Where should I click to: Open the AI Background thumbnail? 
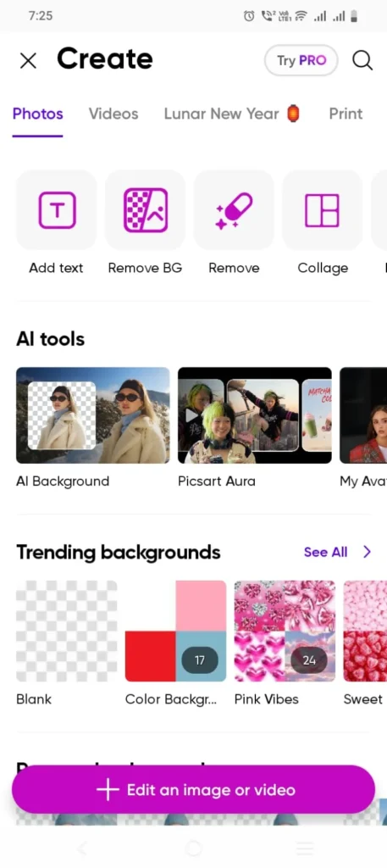[x=93, y=415]
